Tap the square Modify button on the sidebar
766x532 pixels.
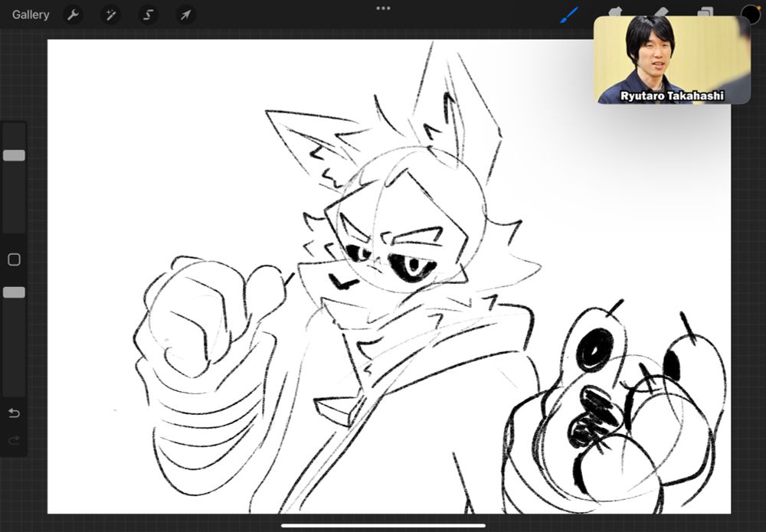point(14,259)
